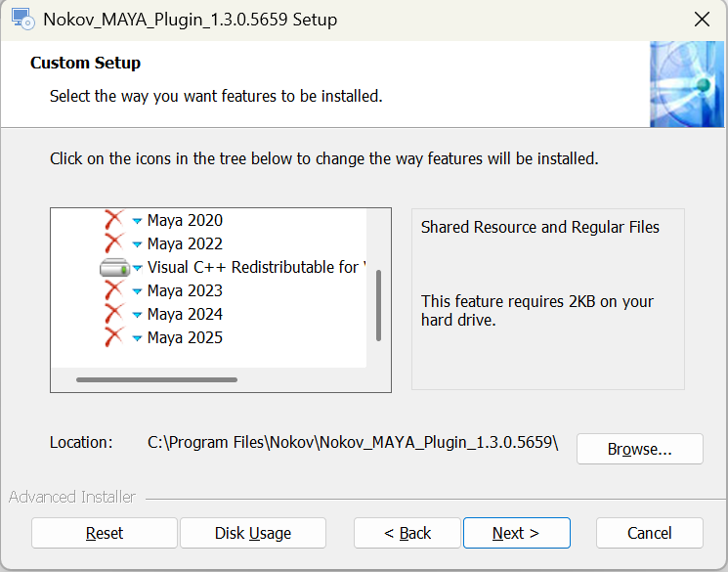Click the red X icon beside Maya 2023
Viewport: 728px width, 572px height.
tap(113, 290)
